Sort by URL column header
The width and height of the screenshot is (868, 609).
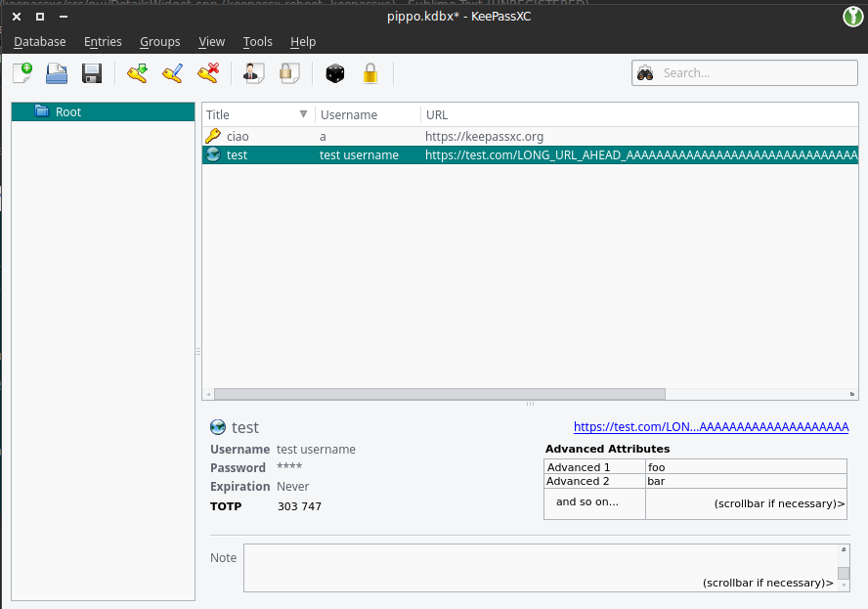tap(639, 114)
